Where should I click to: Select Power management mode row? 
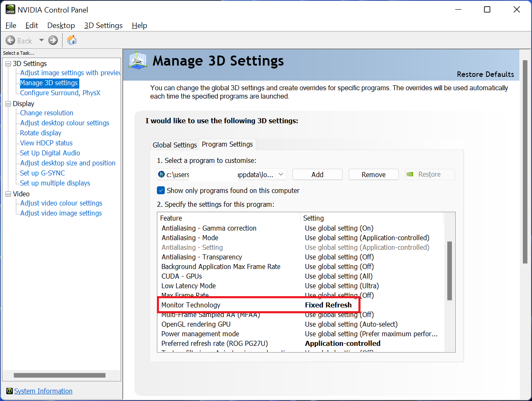(300, 334)
